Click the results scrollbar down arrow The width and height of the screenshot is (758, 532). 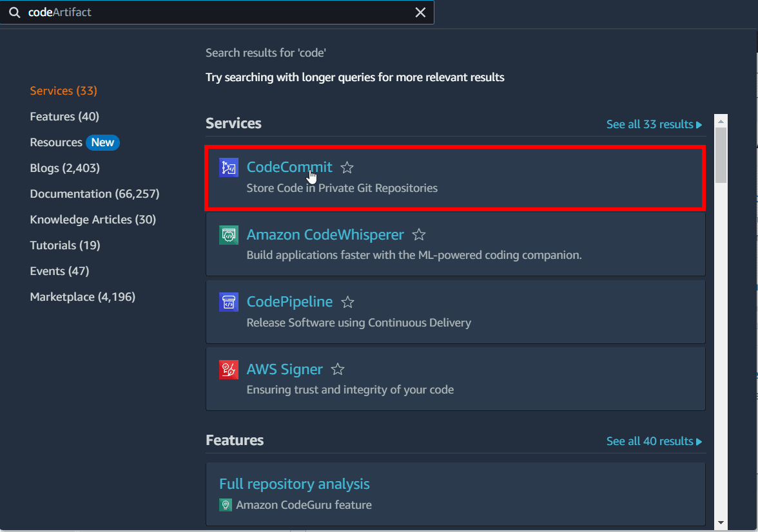point(721,522)
